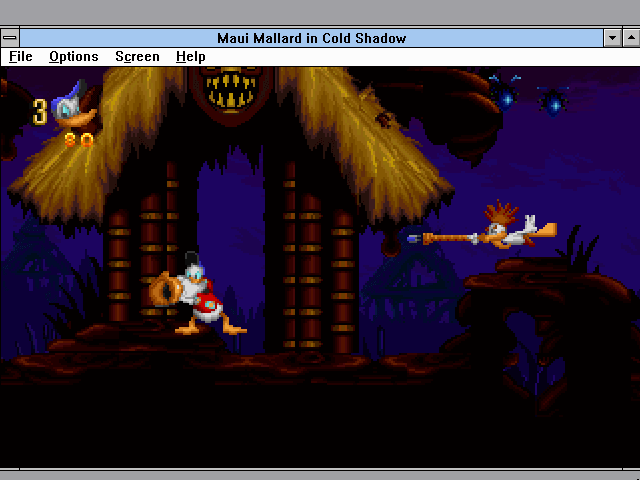The width and height of the screenshot is (640, 480).
Task: Open the Help menu
Action: (190, 57)
